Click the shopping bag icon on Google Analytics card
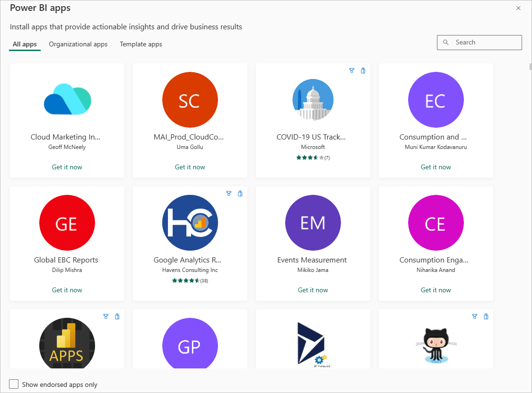The image size is (532, 393). pyautogui.click(x=240, y=193)
